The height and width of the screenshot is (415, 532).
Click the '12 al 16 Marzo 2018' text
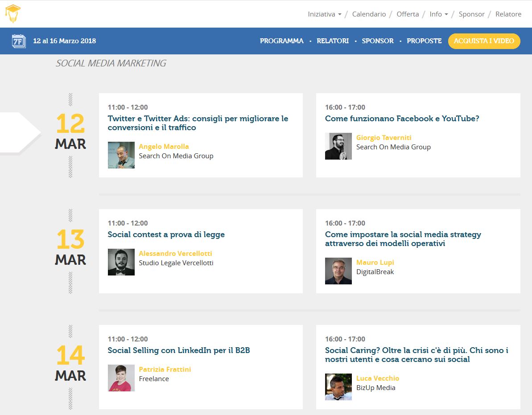[x=65, y=41]
